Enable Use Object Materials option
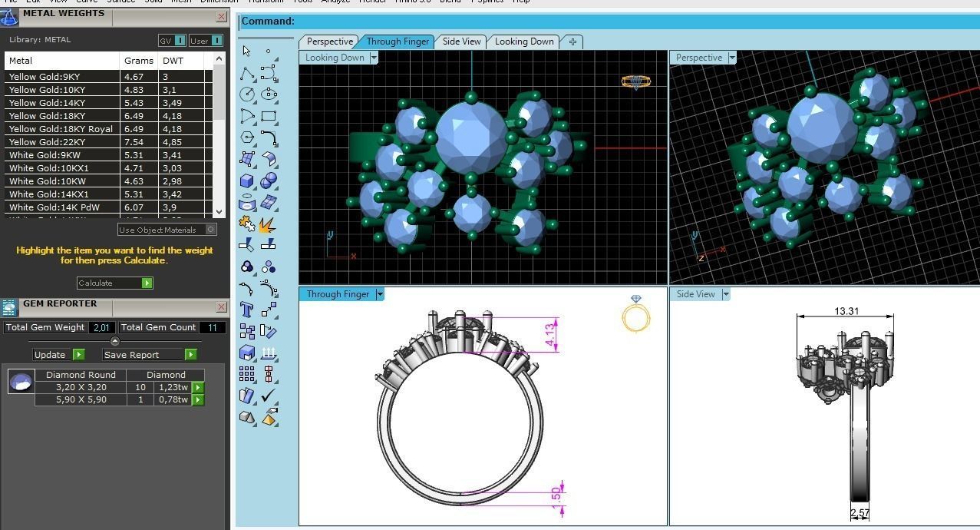 coord(167,230)
